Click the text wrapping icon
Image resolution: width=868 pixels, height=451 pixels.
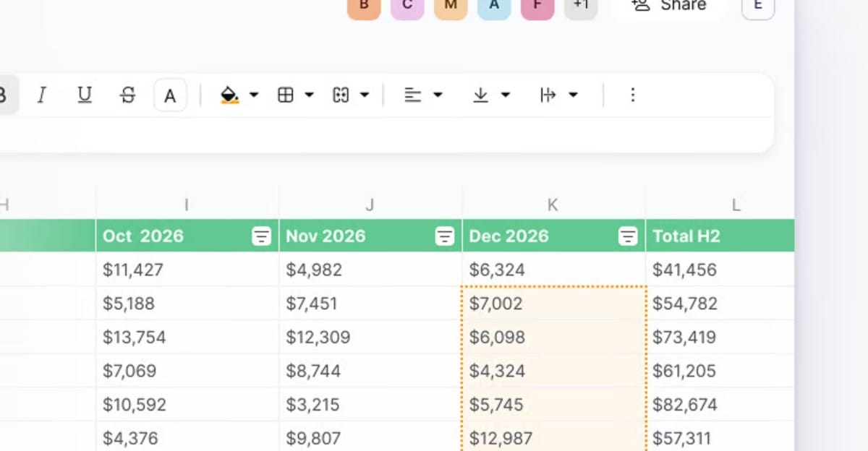click(548, 95)
